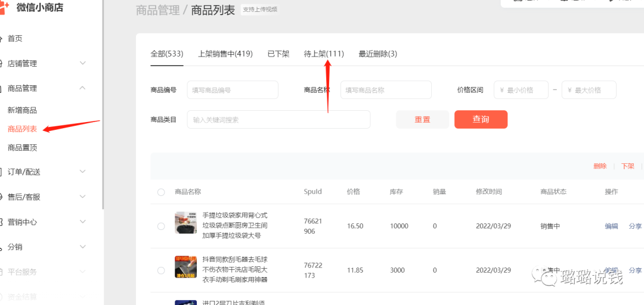Click stock value 3000

point(397,270)
